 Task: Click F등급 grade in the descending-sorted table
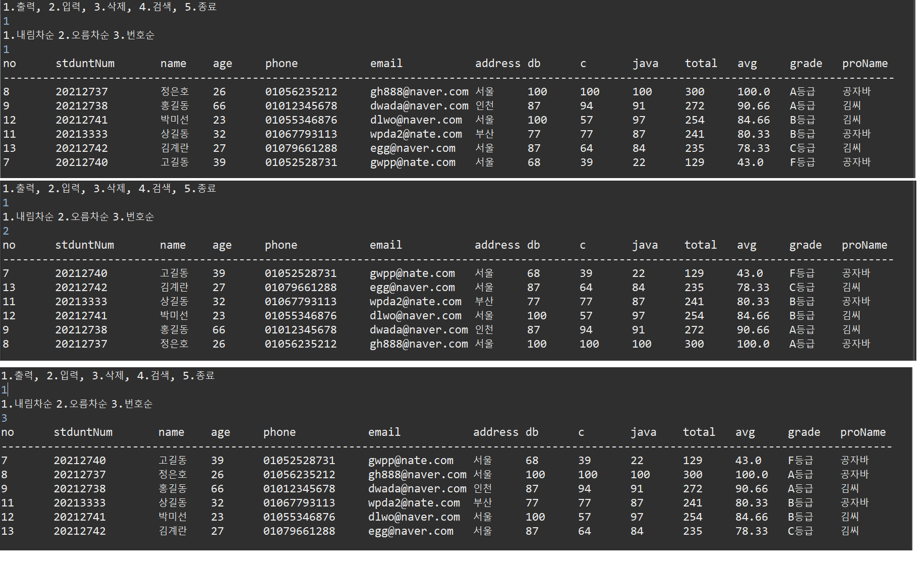tap(802, 162)
